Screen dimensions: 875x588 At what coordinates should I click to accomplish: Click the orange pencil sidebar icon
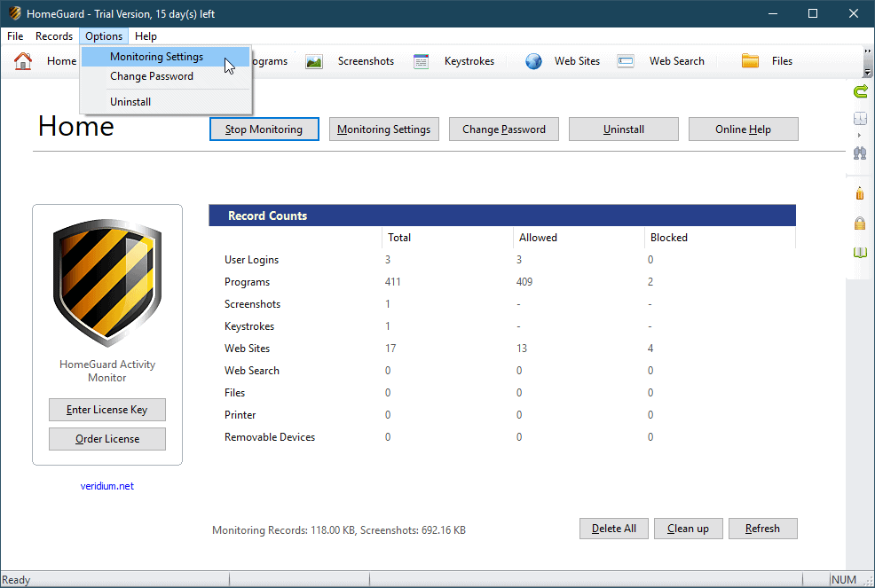[860, 193]
